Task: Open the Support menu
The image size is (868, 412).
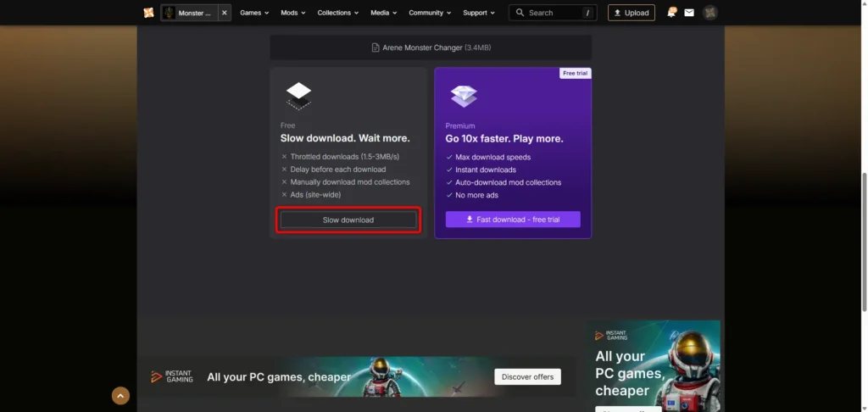Action: click(x=479, y=13)
